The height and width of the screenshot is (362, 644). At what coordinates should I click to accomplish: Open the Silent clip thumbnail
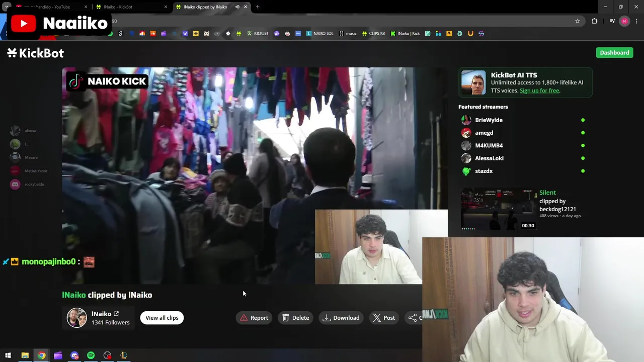499,209
